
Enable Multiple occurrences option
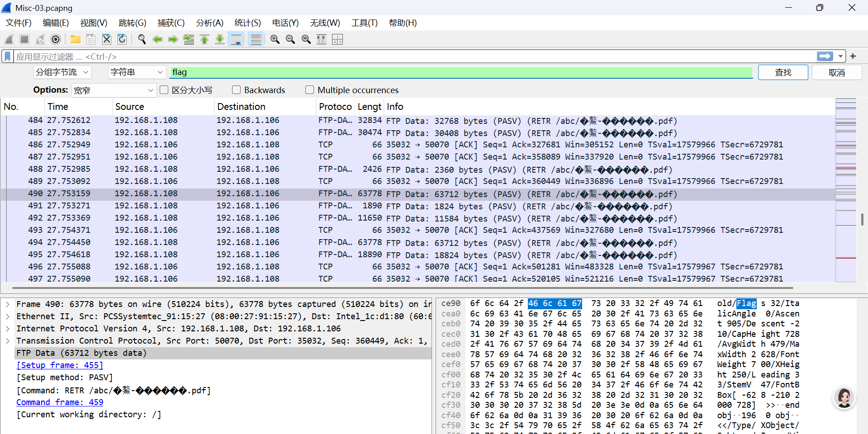[x=310, y=90]
